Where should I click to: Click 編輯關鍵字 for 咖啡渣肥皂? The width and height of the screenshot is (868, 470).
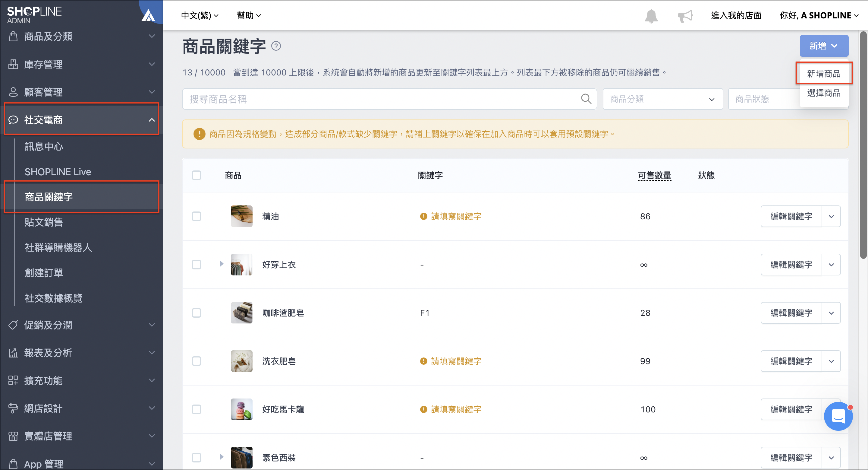(x=791, y=313)
